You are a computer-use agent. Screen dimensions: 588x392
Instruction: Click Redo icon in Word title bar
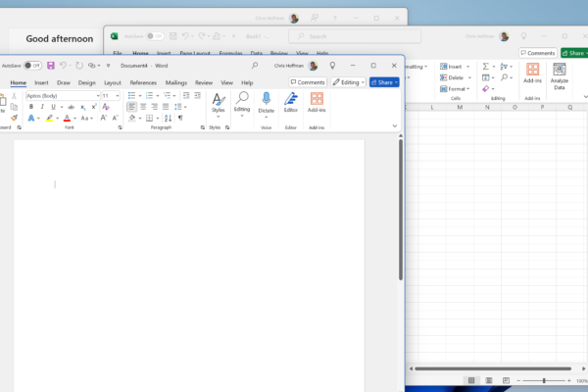[x=79, y=66]
